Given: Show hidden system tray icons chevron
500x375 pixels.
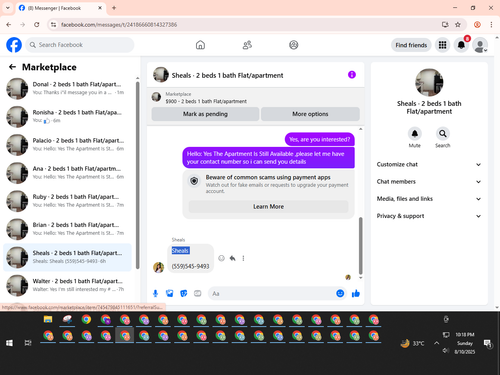Looking at the screenshot, I should [x=436, y=343].
